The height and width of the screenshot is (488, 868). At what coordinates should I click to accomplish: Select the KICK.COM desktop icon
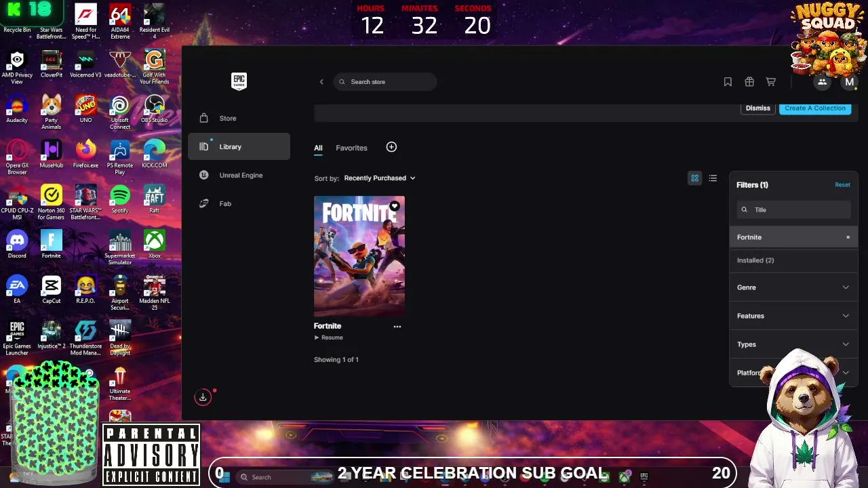click(x=155, y=154)
